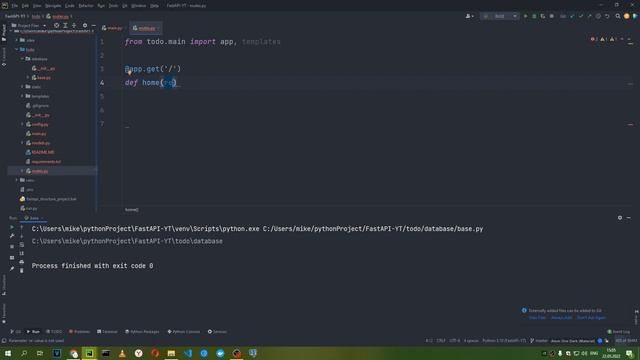Viewport: 640px width, 360px height.
Task: Collapse the database folder in tree
Action: coord(22,59)
